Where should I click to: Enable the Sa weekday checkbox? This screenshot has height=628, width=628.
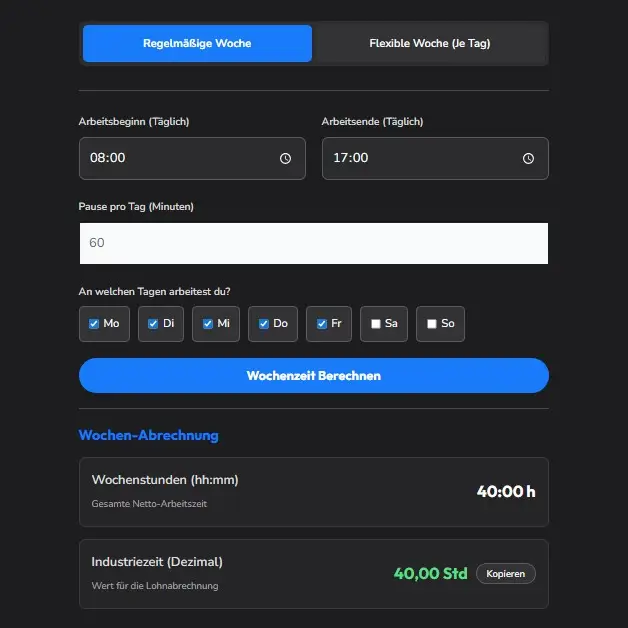point(376,324)
